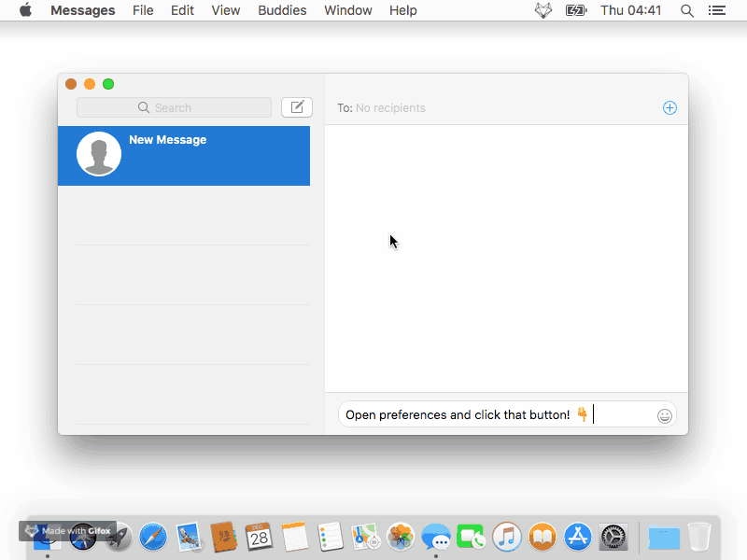This screenshot has height=560, width=747.
Task: Open the Buddies menu
Action: (x=282, y=10)
